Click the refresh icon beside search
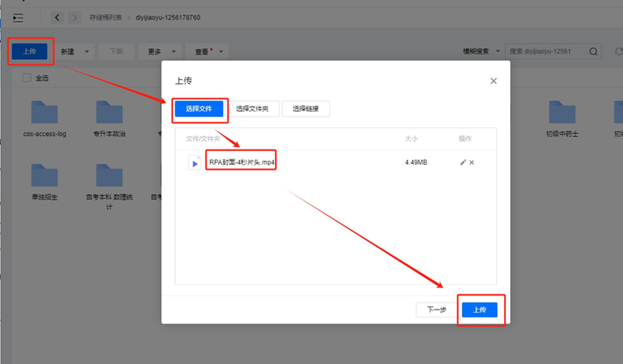Screen dimensions: 623x364 click(x=618, y=51)
